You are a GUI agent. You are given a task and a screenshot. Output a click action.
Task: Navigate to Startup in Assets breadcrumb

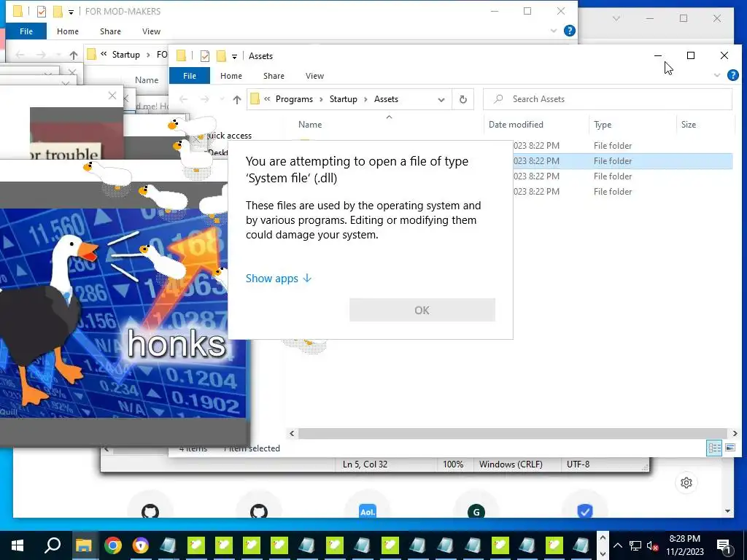point(343,99)
